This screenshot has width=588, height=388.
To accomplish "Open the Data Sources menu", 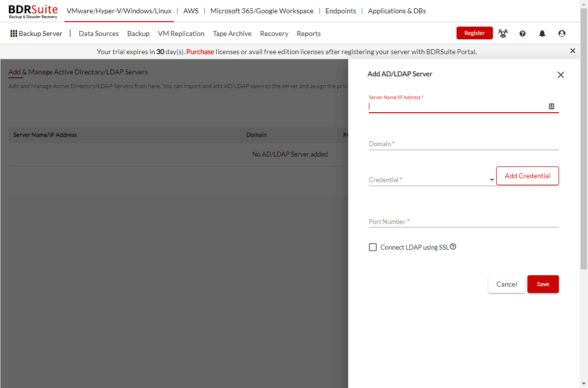I will pos(98,33).
